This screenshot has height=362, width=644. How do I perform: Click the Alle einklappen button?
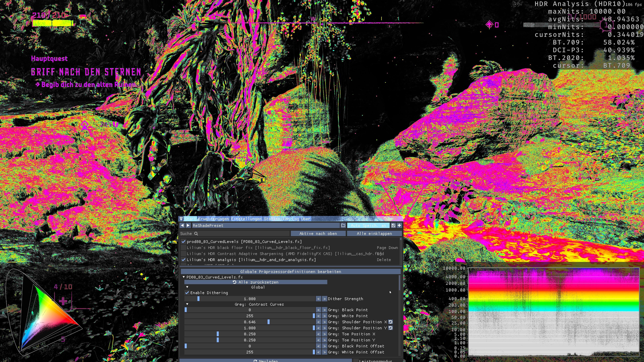pos(374,234)
